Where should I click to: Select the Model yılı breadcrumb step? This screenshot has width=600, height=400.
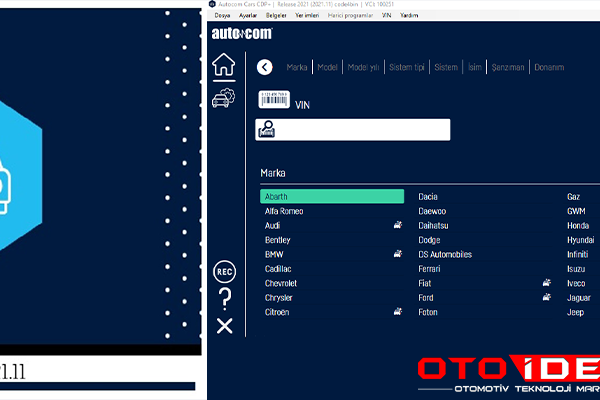tap(363, 67)
